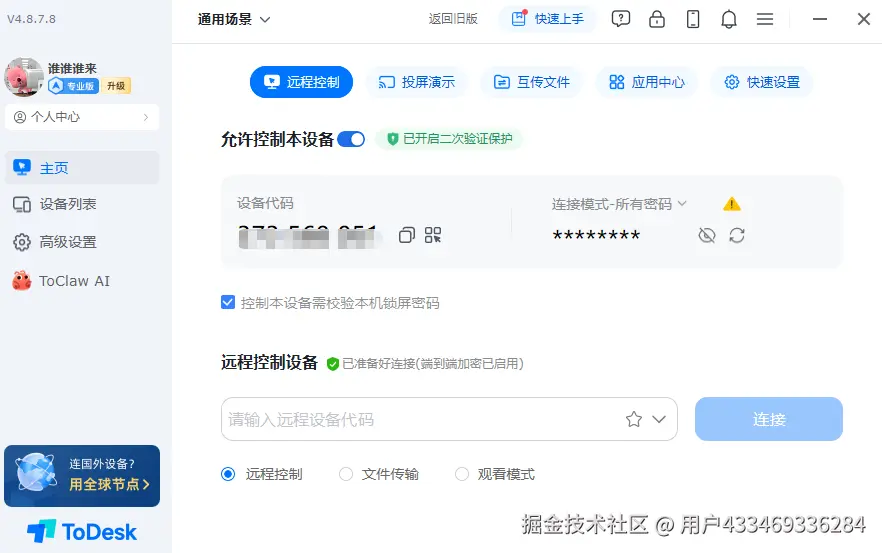Click 用全球节点 banner
This screenshot has height=553, width=882.
82,476
